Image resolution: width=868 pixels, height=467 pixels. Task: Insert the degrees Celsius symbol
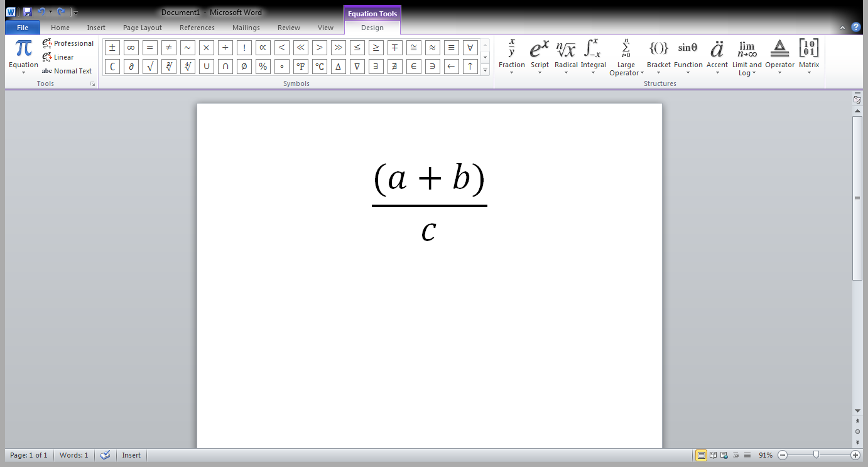tap(320, 66)
